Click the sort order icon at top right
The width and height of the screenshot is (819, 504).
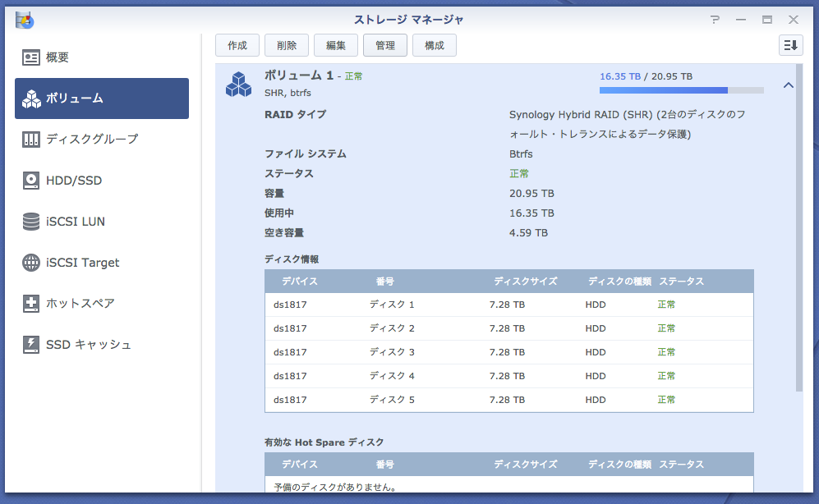pyautogui.click(x=789, y=45)
